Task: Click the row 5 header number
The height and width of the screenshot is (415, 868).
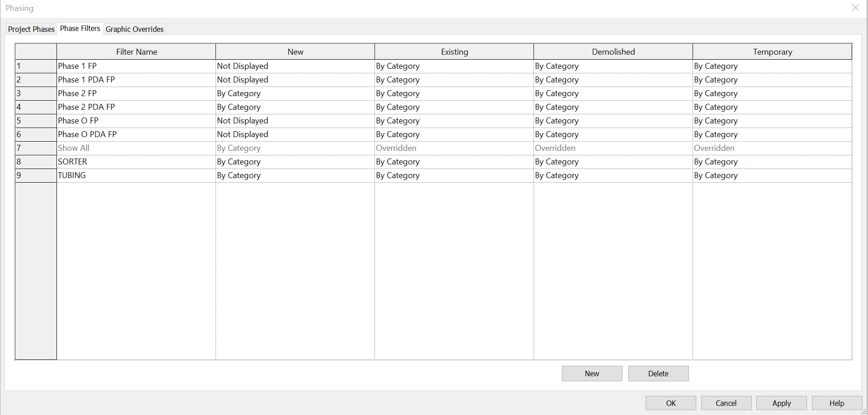Action: click(36, 121)
